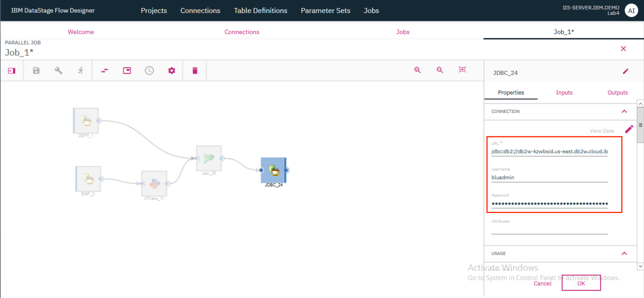Click the Delete stage icon
Viewport: 644px width, 298px height.
[x=195, y=70]
